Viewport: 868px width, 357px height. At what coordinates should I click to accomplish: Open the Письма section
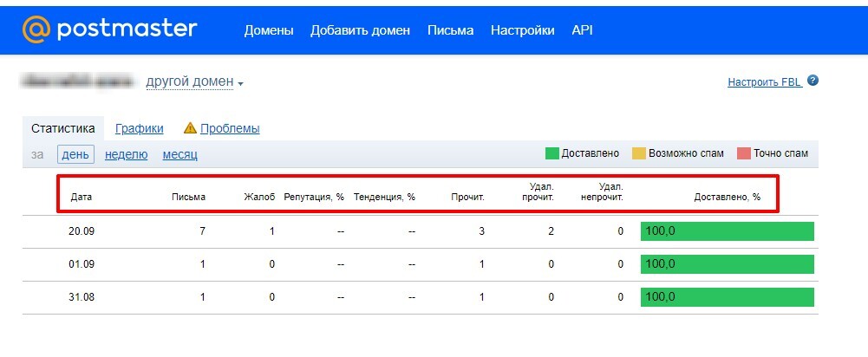[450, 30]
